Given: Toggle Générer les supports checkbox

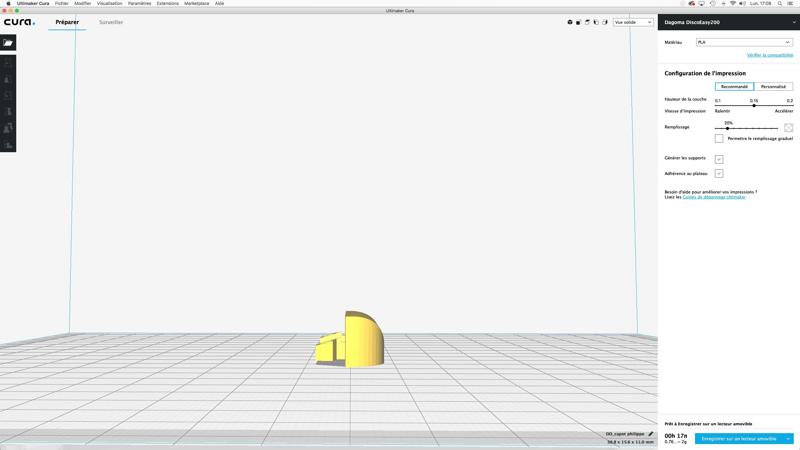Looking at the screenshot, I should tap(719, 159).
